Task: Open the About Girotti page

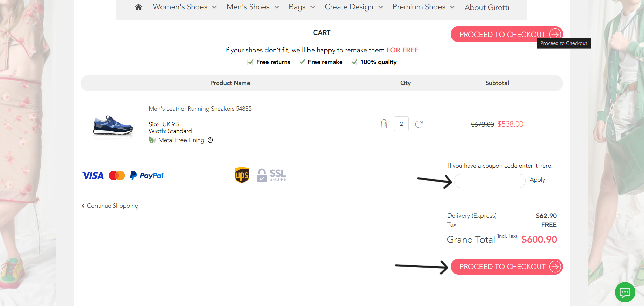Action: (487, 7)
